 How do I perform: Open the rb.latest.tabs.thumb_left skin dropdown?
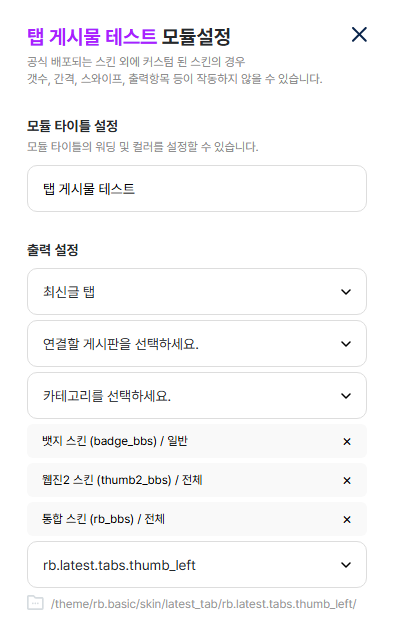[x=197, y=565]
